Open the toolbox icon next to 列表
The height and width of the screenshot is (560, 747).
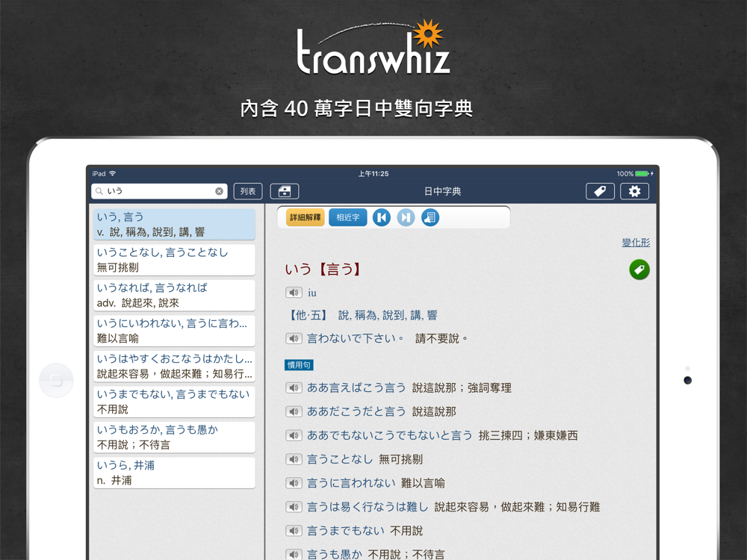285,191
